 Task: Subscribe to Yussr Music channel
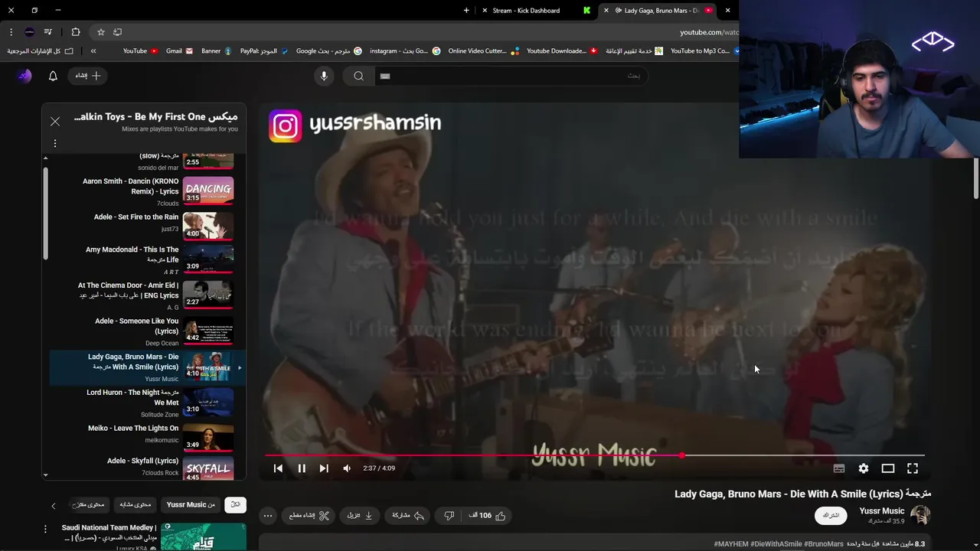[x=831, y=516]
